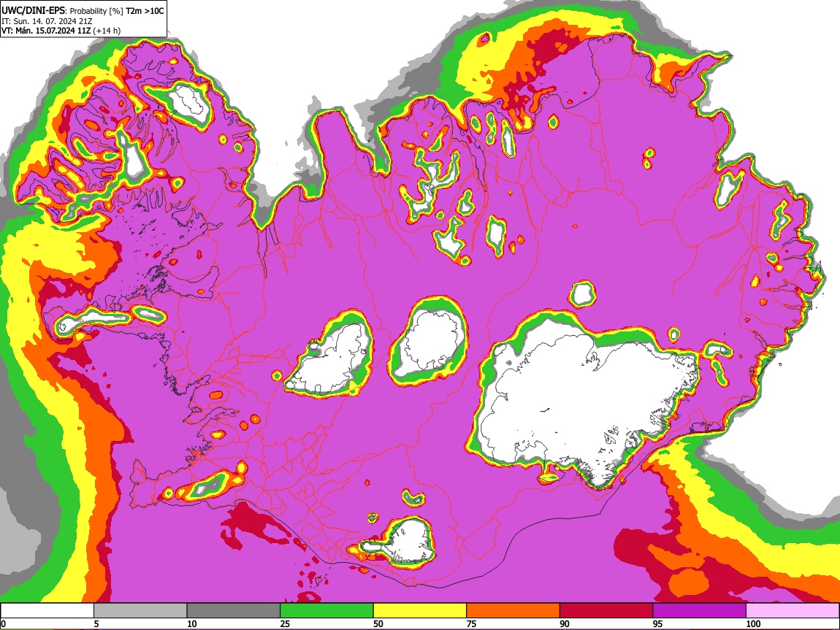This screenshot has height=630, width=840.
Task: Click the 'VT: Mán. 15.07.2024 11Z' line
Action: tap(46, 31)
